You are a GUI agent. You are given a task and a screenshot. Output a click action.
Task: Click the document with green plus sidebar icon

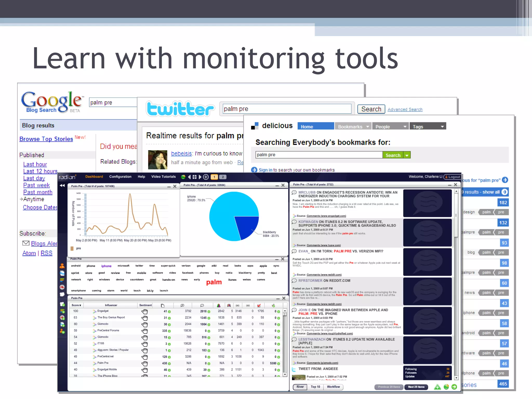tap(62, 324)
